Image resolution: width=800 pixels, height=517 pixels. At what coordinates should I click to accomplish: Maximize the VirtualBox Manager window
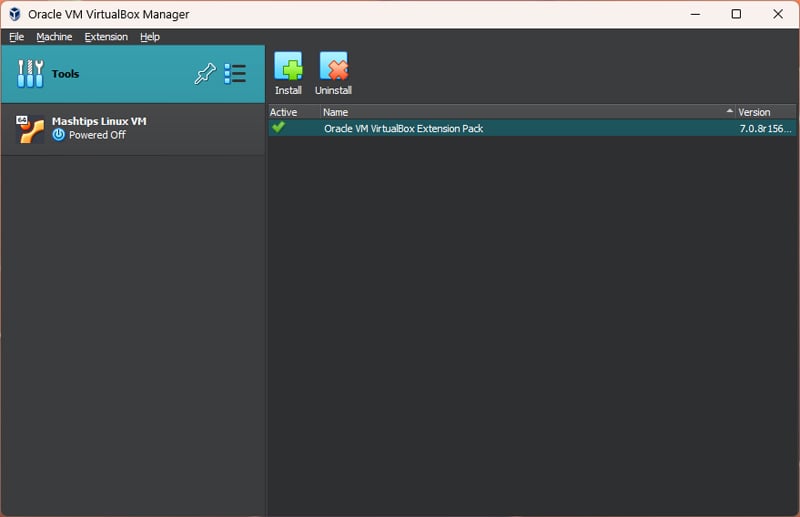(736, 14)
